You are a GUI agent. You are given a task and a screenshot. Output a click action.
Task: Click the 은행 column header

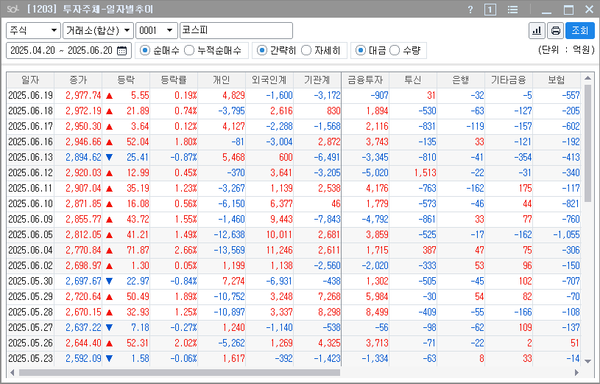(461, 80)
